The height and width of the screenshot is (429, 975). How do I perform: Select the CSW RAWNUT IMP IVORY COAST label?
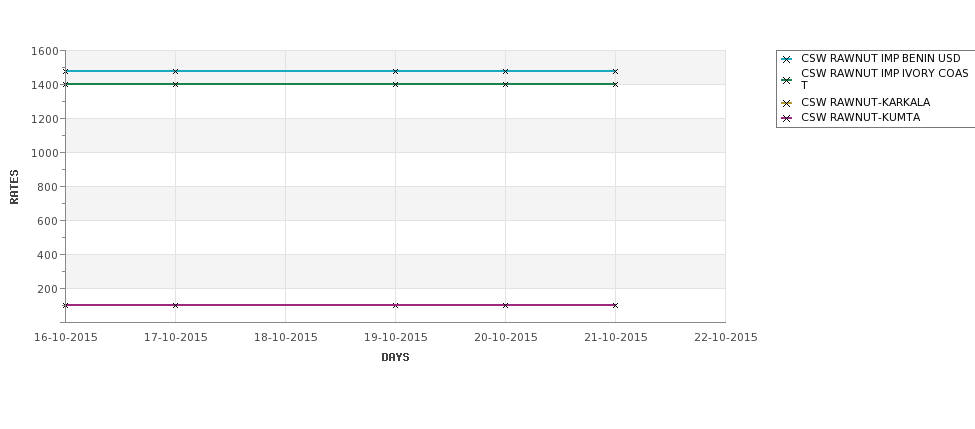885,79
